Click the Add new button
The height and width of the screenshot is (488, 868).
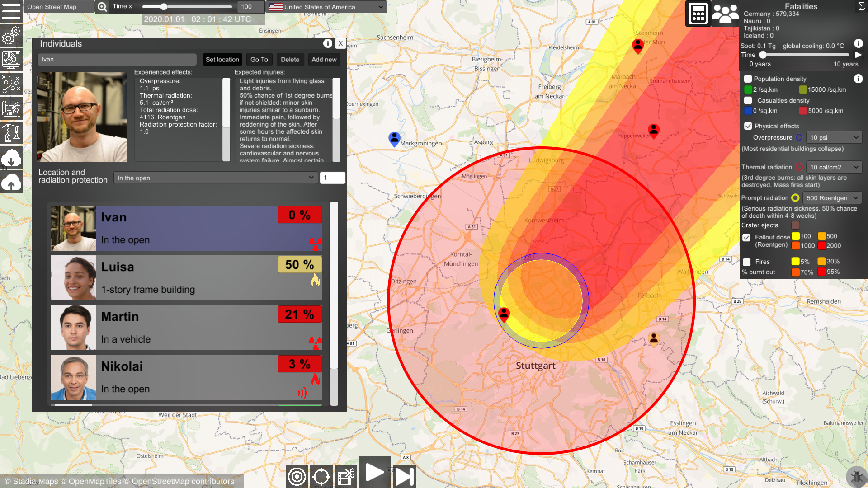[x=324, y=60]
